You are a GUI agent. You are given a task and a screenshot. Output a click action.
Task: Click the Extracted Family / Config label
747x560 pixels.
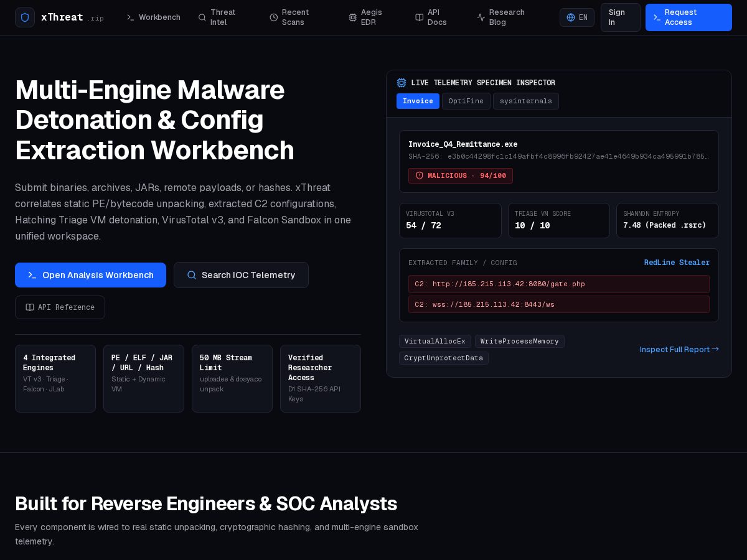[x=463, y=263]
